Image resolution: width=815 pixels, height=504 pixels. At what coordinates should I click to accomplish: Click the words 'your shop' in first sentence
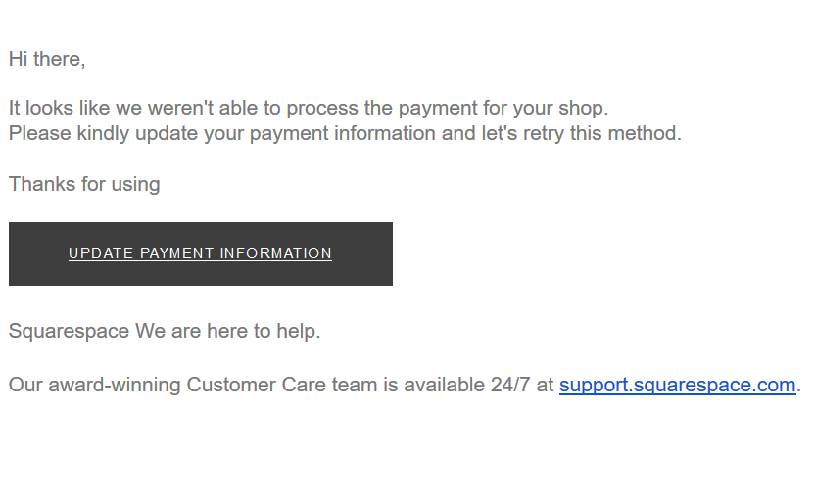pyautogui.click(x=560, y=108)
